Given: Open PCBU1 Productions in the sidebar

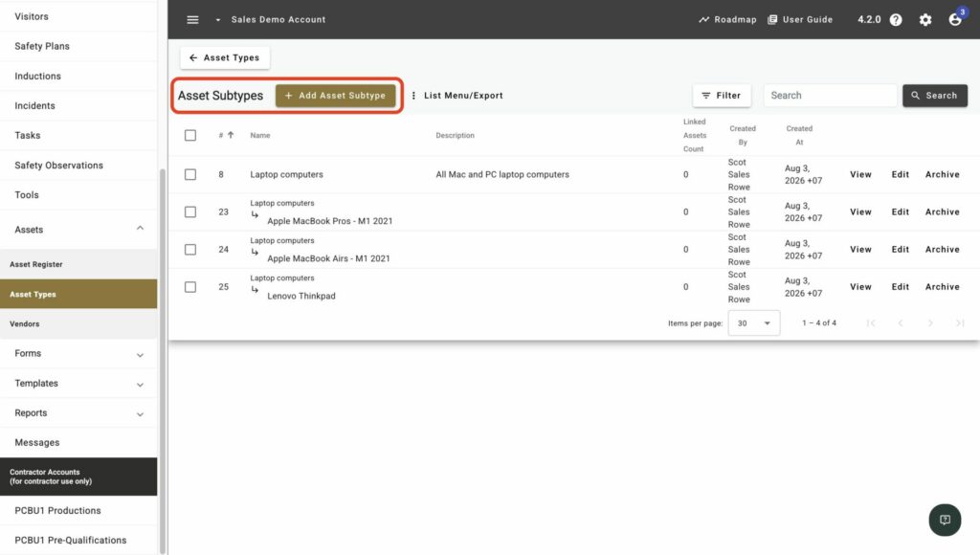Looking at the screenshot, I should pyautogui.click(x=78, y=511).
